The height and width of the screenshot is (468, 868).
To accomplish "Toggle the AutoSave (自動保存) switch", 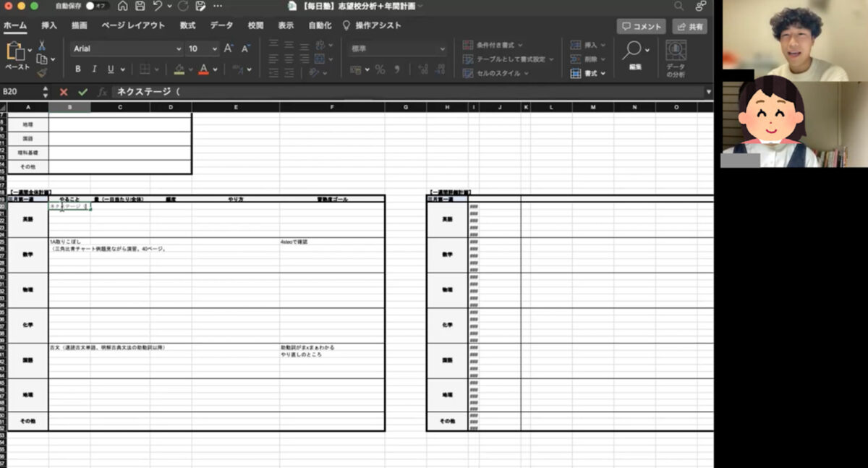I will [95, 6].
